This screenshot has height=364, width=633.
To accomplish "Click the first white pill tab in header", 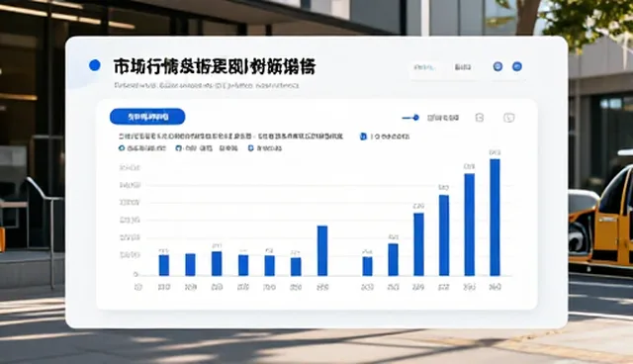I will coord(424,67).
